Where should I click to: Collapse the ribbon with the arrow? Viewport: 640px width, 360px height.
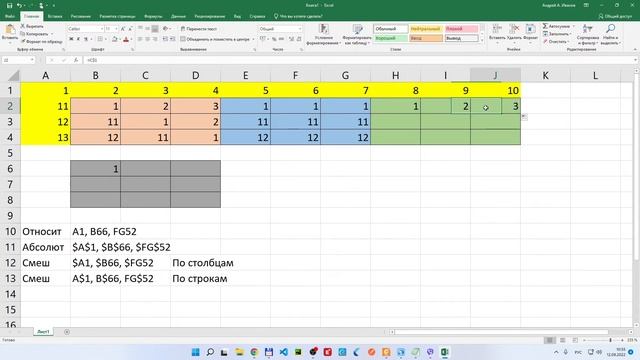click(x=635, y=49)
